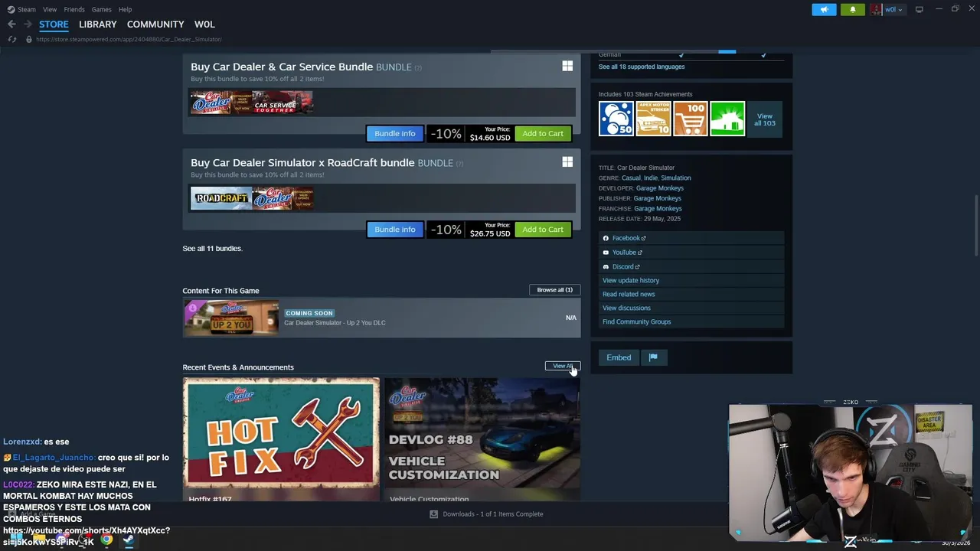Open Devlog #88 Vehicle Customization announcement
980x551 pixels.
point(482,433)
